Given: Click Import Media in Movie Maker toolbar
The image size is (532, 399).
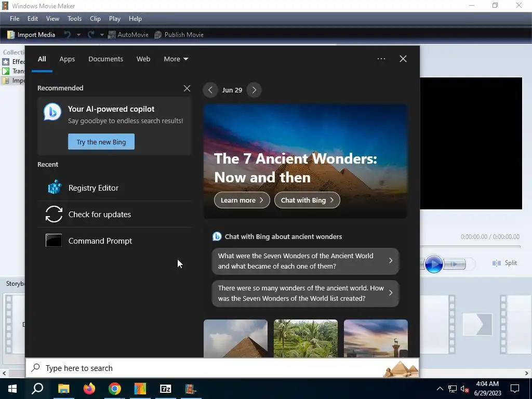Looking at the screenshot, I should (31, 35).
